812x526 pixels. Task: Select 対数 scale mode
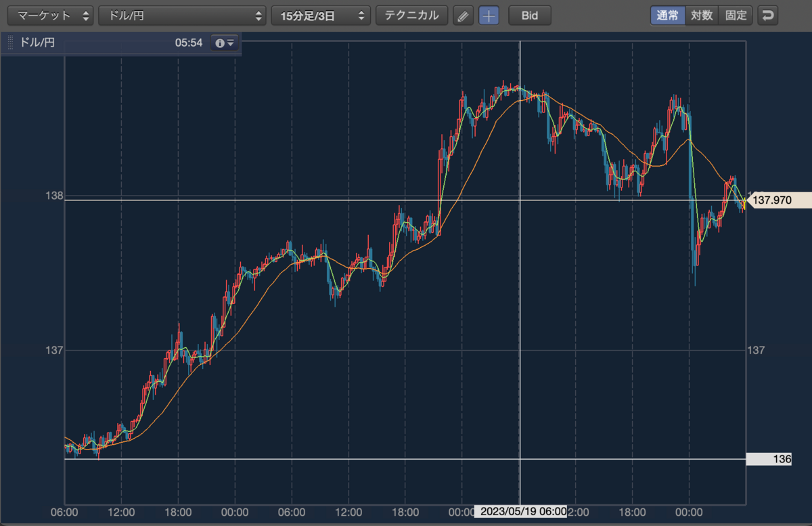702,15
